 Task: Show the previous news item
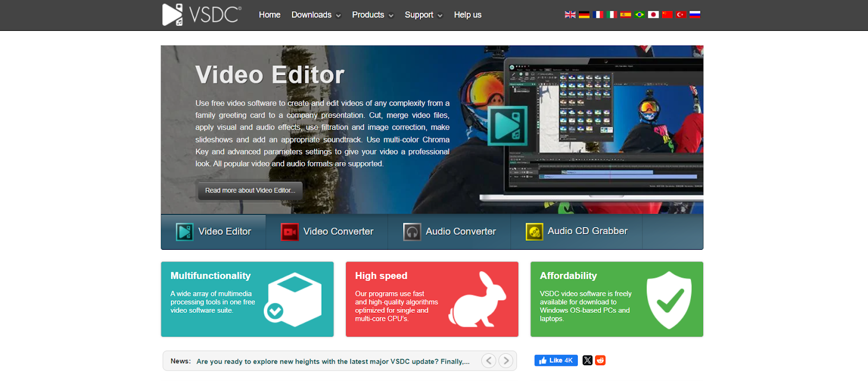pyautogui.click(x=489, y=360)
